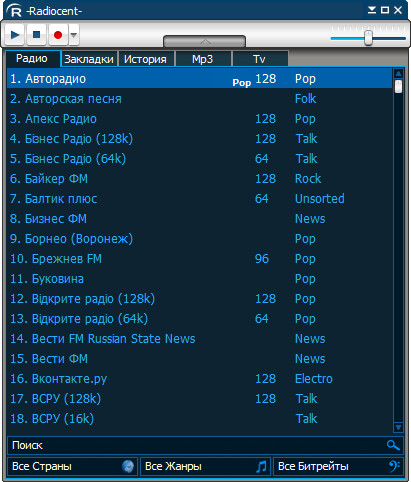The height and width of the screenshot is (482, 411).
Task: Select station 3. Апекс Радио
Action: tap(199, 119)
